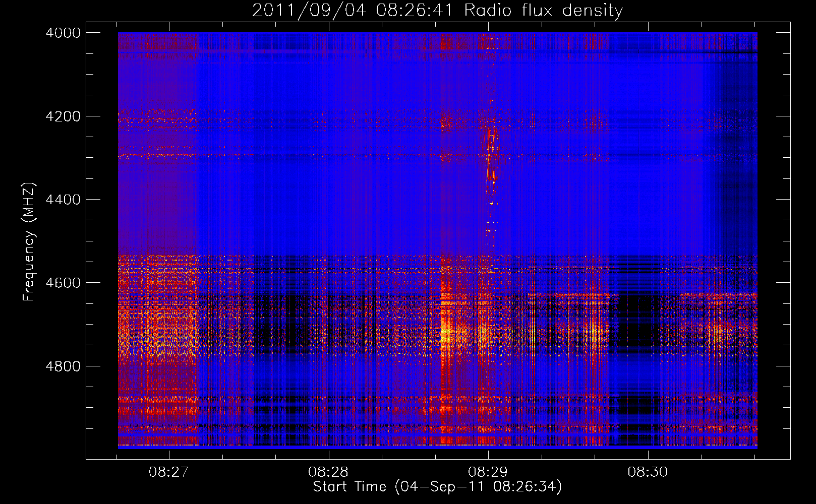This screenshot has height=504, width=816.
Task: Click the 4800 frequency tick label
Action: coord(63,366)
